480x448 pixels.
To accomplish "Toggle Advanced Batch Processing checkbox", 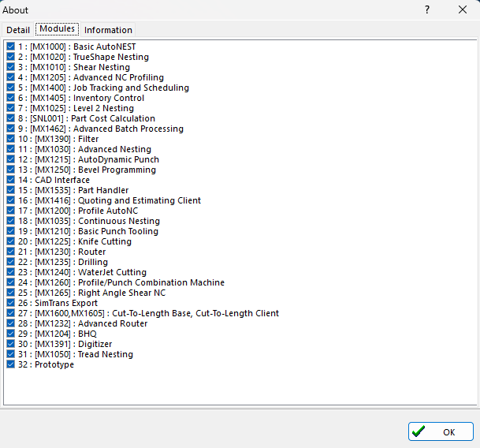I will coord(10,129).
